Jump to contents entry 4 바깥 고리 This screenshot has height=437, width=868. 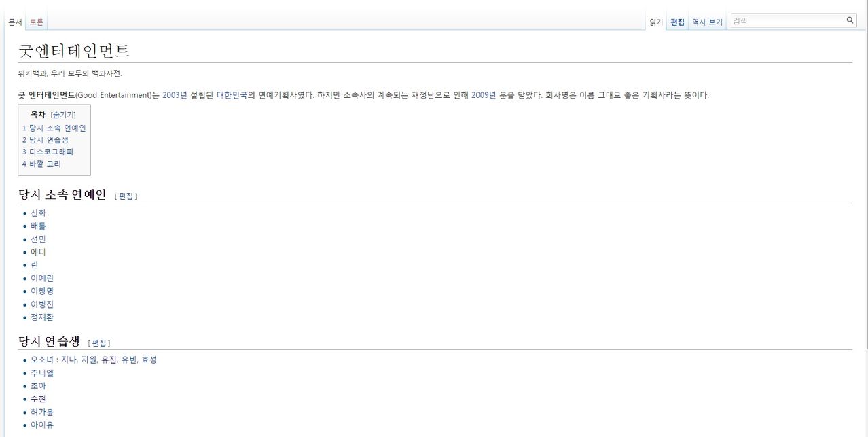41,164
